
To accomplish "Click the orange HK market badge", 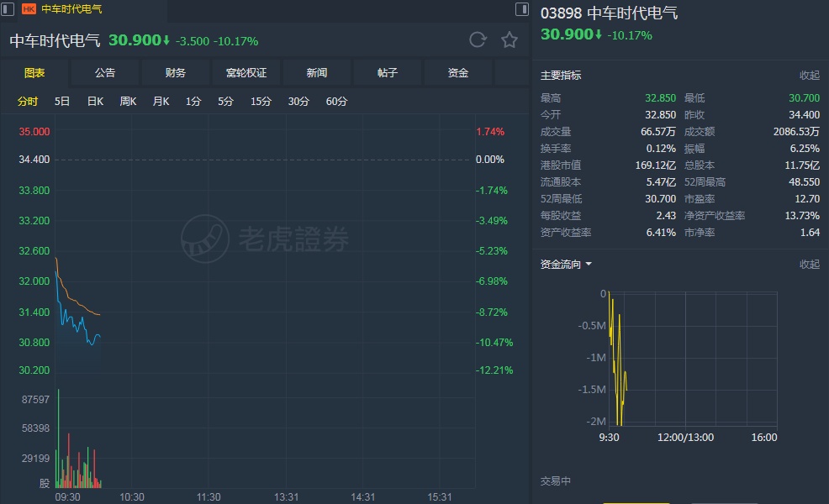I will coord(29,9).
